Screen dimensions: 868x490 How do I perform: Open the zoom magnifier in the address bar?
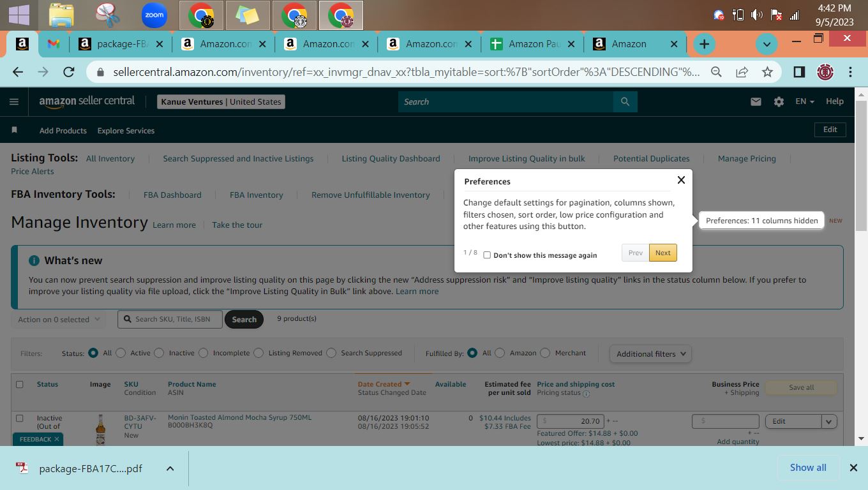click(x=716, y=72)
